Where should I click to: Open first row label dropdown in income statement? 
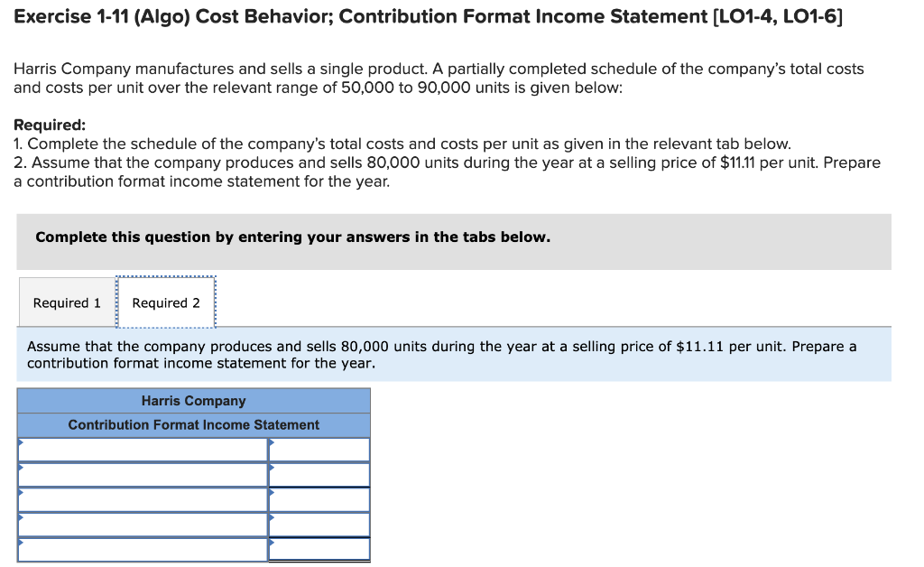[143, 451]
